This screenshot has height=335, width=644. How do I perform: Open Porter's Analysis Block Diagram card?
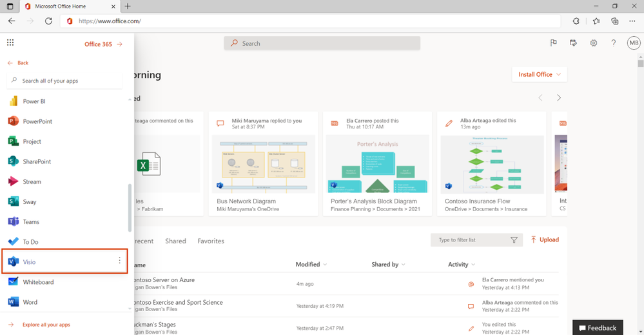click(x=378, y=163)
